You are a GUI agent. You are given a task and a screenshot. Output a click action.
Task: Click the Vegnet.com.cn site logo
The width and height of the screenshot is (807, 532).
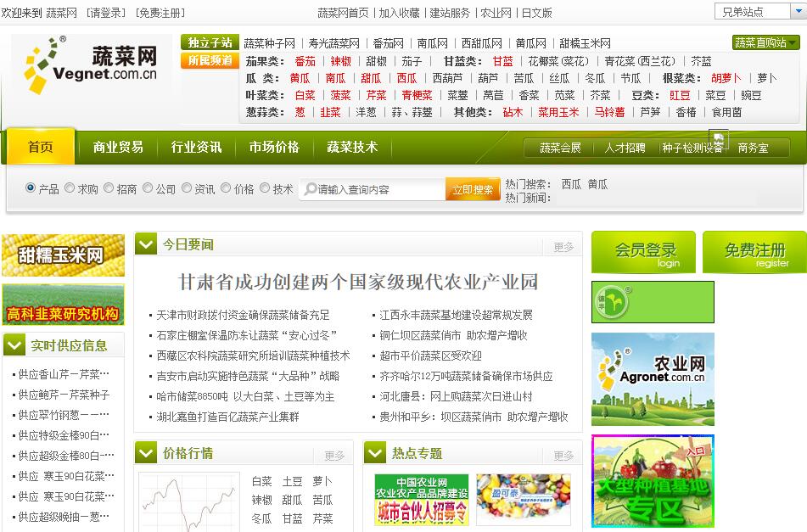coord(91,65)
